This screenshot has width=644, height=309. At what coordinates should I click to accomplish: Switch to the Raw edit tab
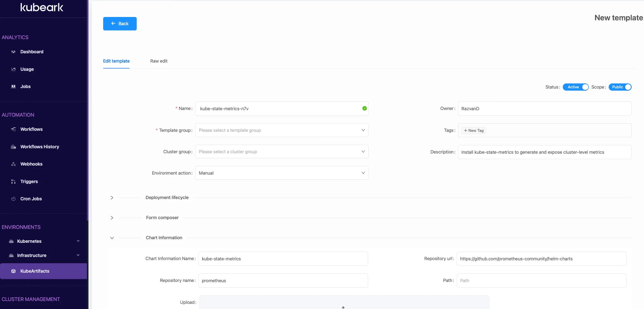coord(159,61)
